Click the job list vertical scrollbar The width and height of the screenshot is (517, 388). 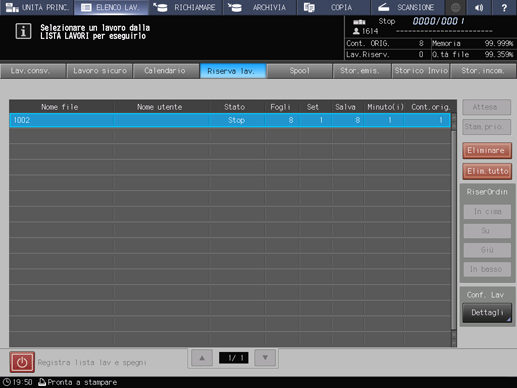pyautogui.click(x=454, y=230)
